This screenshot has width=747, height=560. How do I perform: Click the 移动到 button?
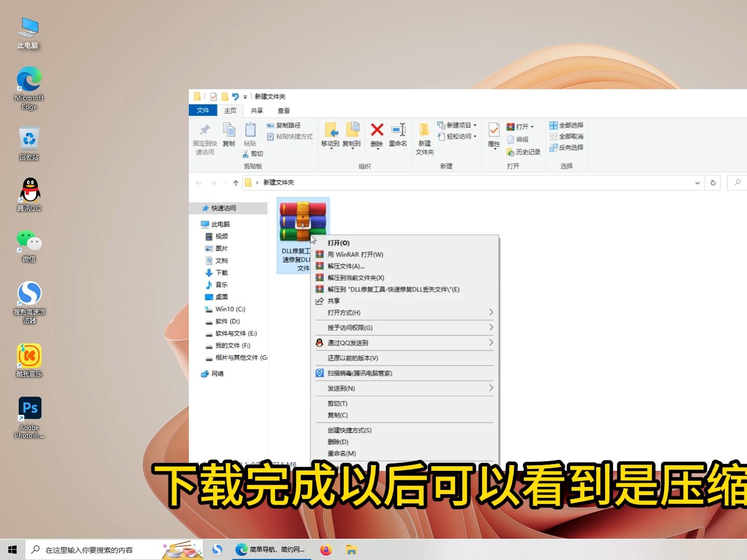click(330, 135)
